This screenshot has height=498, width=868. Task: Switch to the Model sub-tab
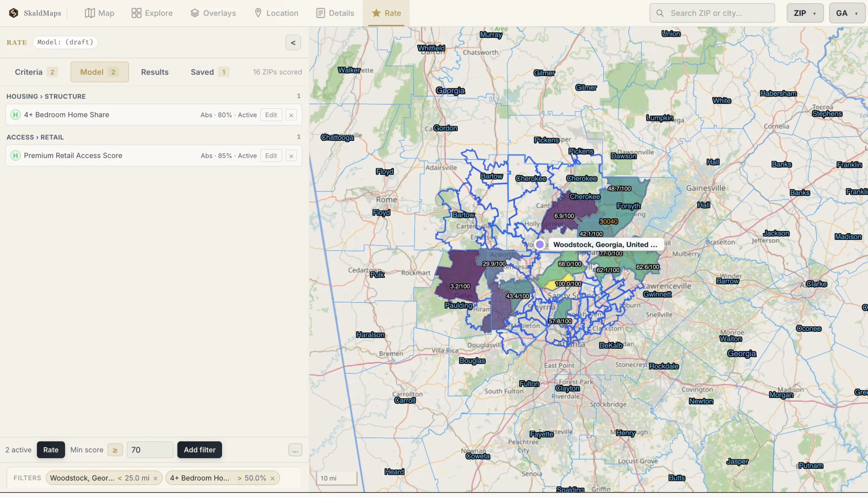[99, 72]
